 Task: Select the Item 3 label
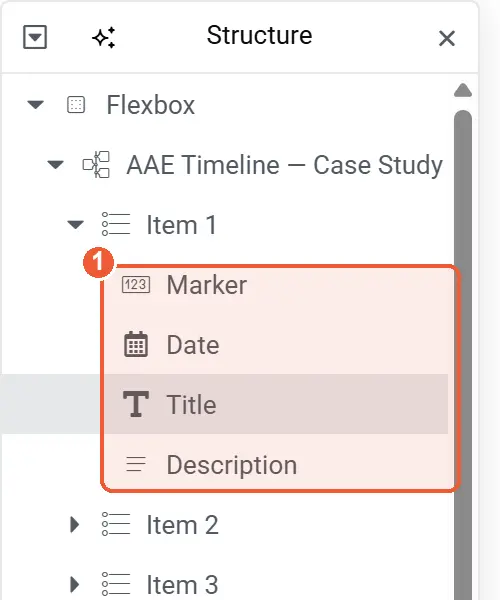point(182,585)
